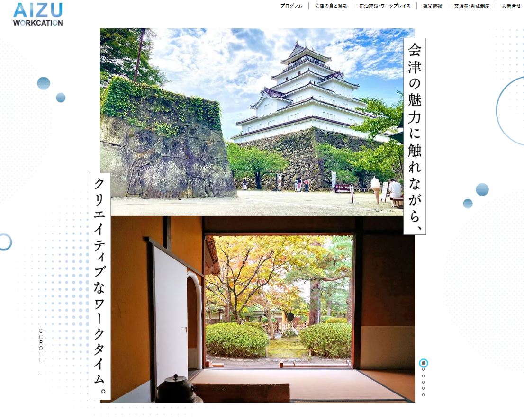Click the SCROLL indicator label
Viewport: 524px width, 420px height.
click(x=41, y=346)
